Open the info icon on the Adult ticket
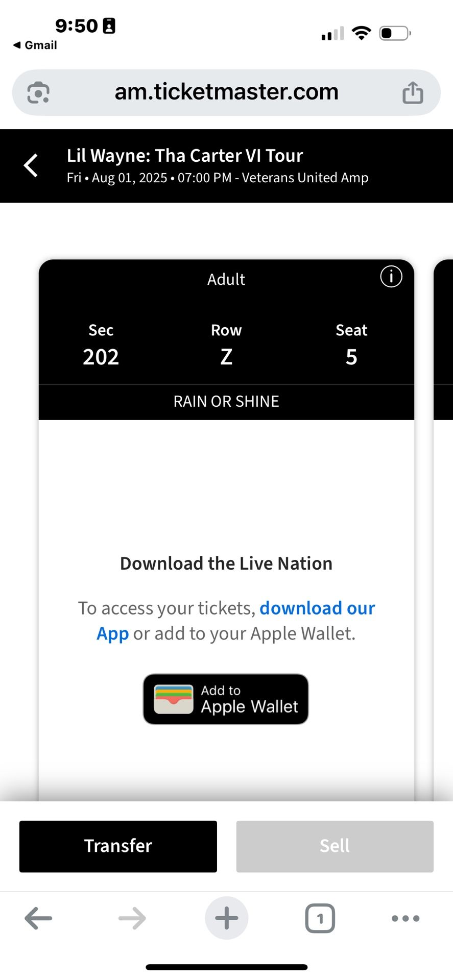This screenshot has height=980, width=453. pos(391,277)
